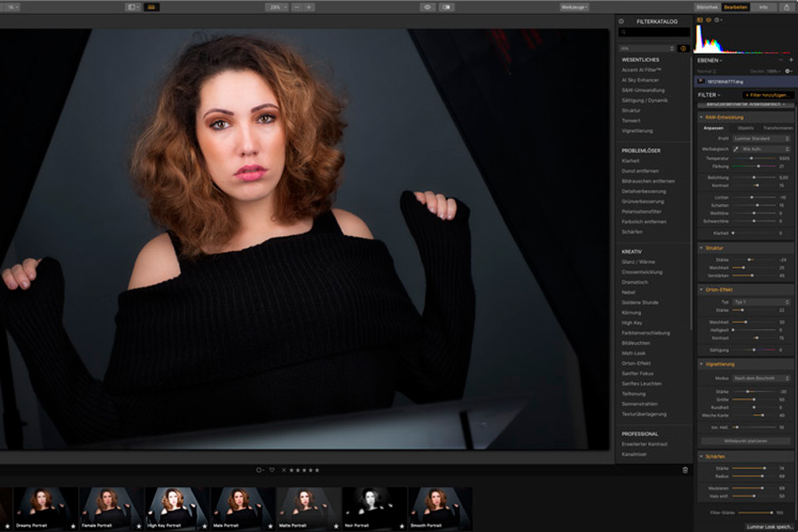Open the Profil Luminar Standard dropdown
This screenshot has width=798, height=532.
click(x=763, y=138)
